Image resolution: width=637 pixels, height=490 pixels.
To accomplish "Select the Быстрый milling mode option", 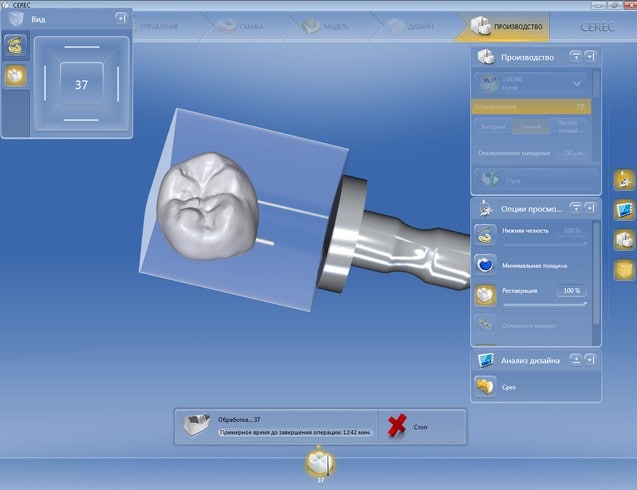I will tap(491, 127).
